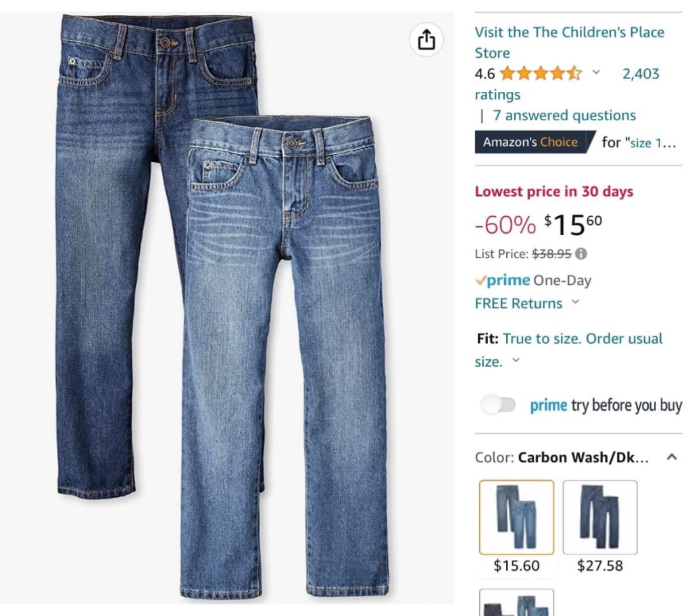Screen dimensions: 692x616
Task: Click prime logo beside try before you buy
Action: 548,405
